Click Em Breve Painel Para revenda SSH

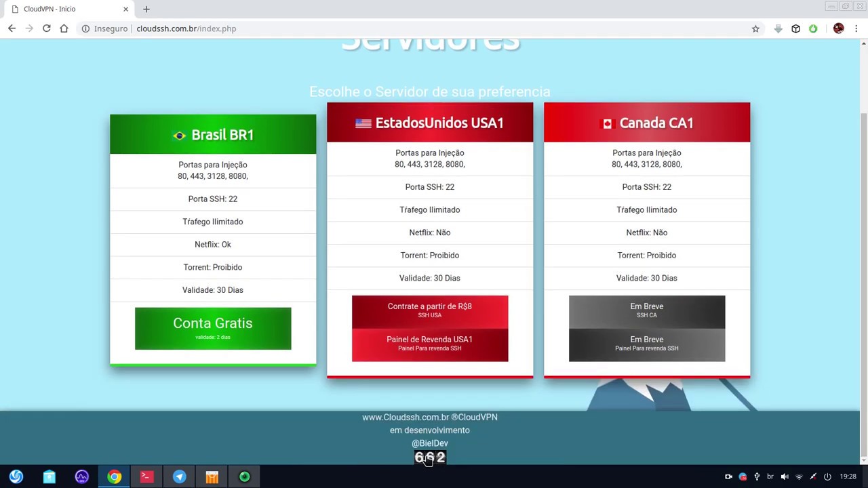647,345
